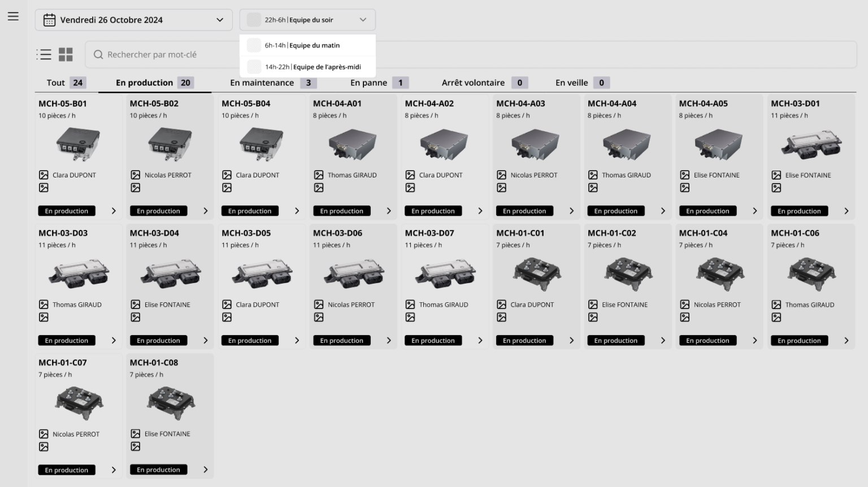Screen dimensions: 868x487
Task: Open MCH-05-B02 details arrow
Action: click(x=205, y=211)
